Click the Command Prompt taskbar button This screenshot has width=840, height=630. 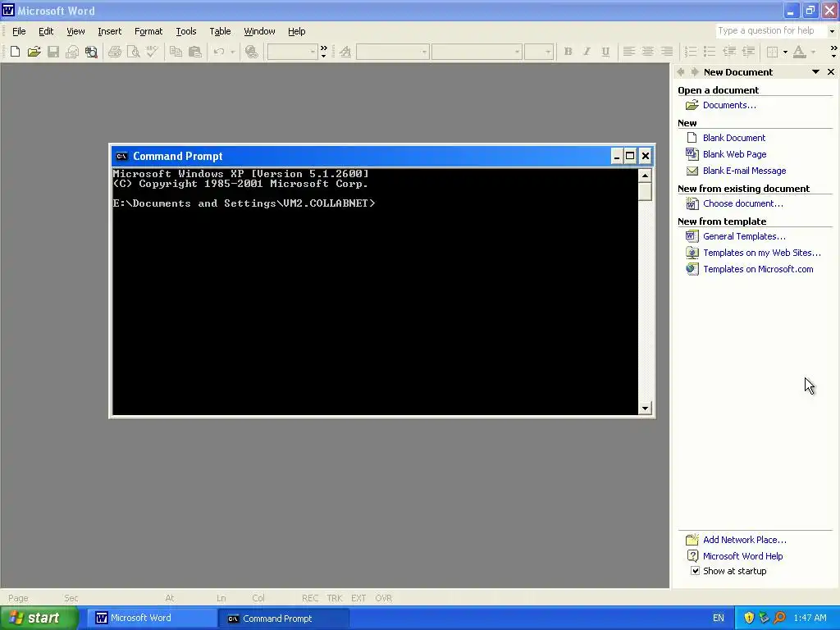[x=284, y=619]
